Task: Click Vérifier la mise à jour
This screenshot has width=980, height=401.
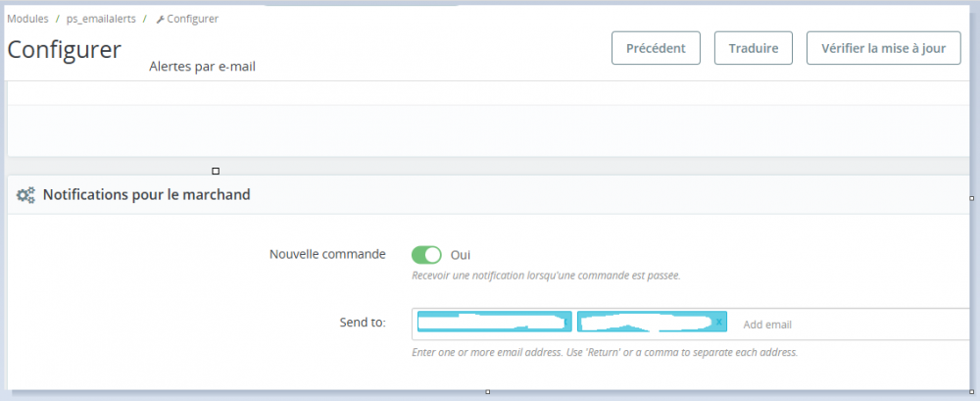Action: [x=883, y=47]
